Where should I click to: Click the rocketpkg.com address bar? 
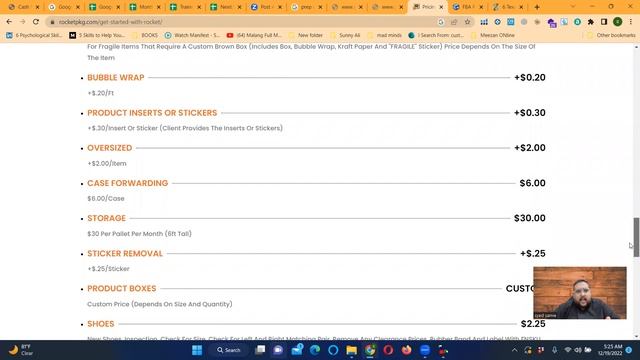[245, 22]
